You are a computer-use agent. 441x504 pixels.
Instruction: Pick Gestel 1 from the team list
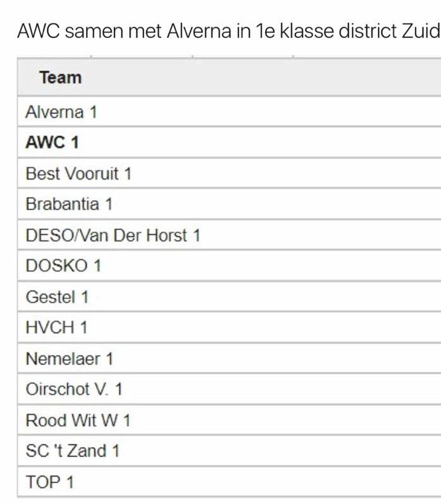pyautogui.click(x=57, y=296)
